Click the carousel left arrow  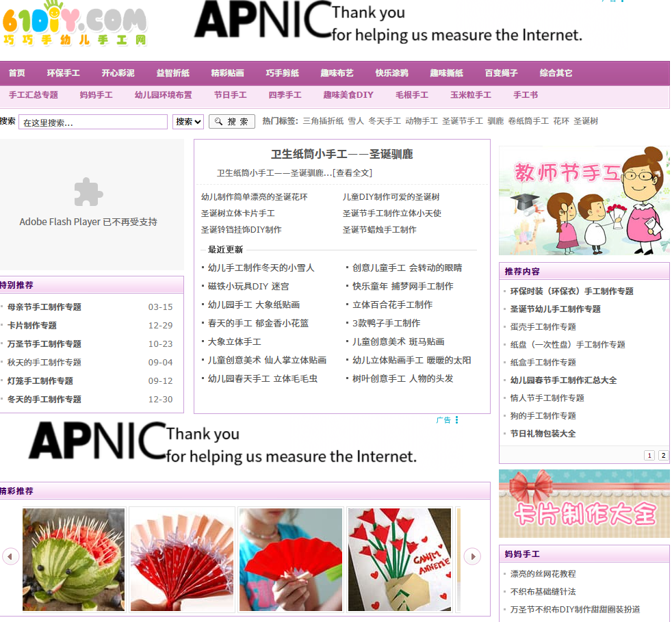(x=11, y=556)
